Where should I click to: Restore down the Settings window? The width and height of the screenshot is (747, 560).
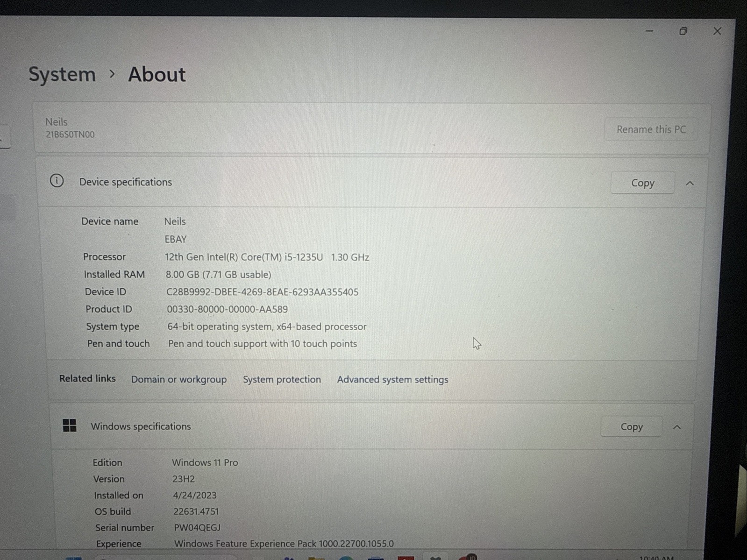[x=683, y=31]
